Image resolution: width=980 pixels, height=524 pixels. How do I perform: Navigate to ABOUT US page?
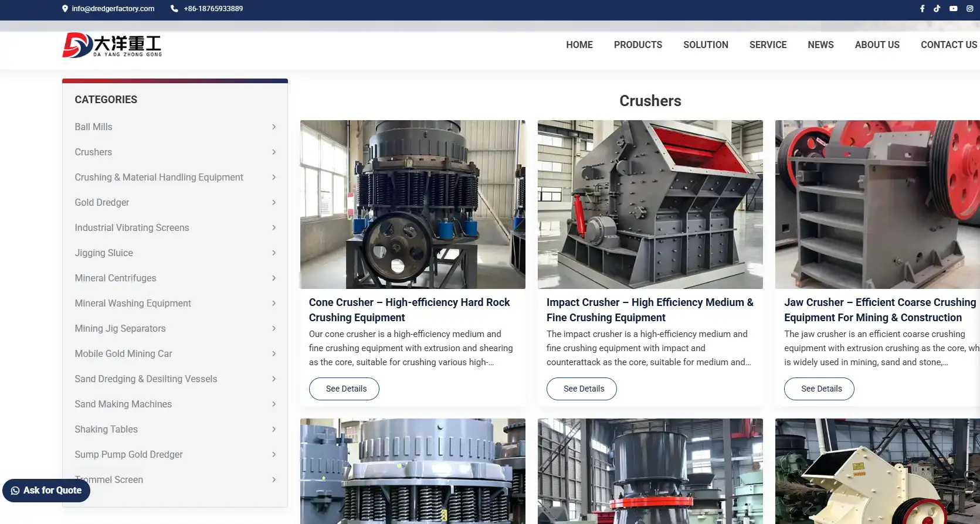click(x=877, y=45)
